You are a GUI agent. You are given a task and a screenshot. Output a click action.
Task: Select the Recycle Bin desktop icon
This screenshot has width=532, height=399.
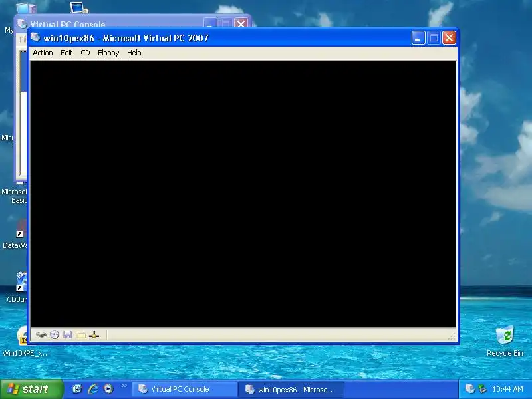click(x=505, y=341)
